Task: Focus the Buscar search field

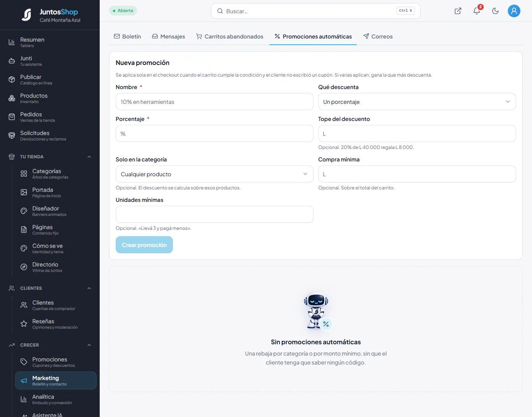Action: coord(315,11)
